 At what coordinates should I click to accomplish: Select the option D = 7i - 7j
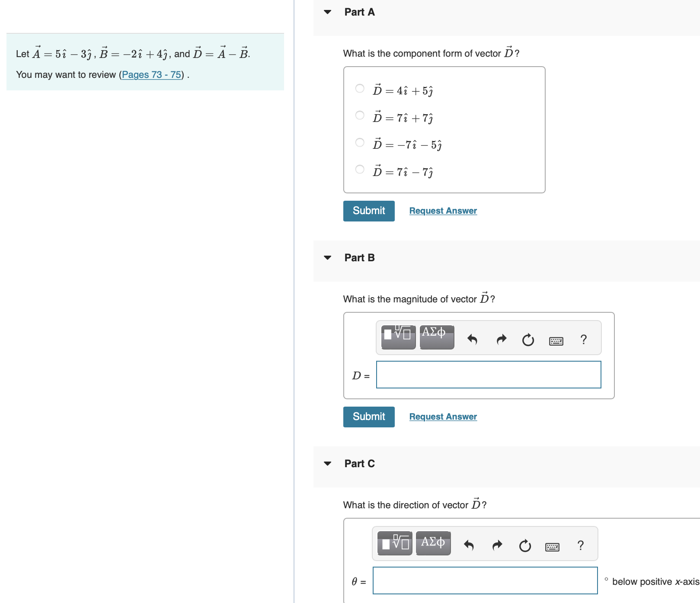(x=359, y=170)
